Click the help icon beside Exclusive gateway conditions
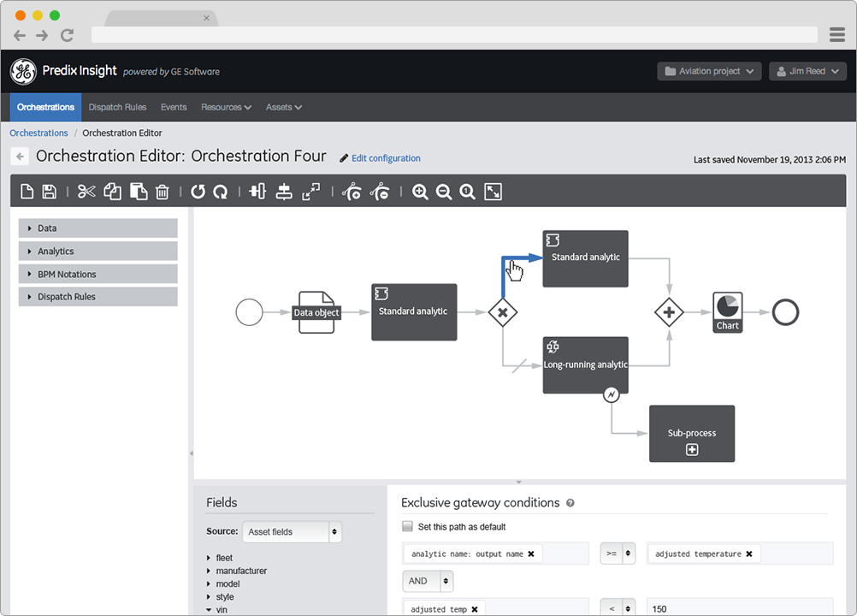857x616 pixels. pos(570,503)
